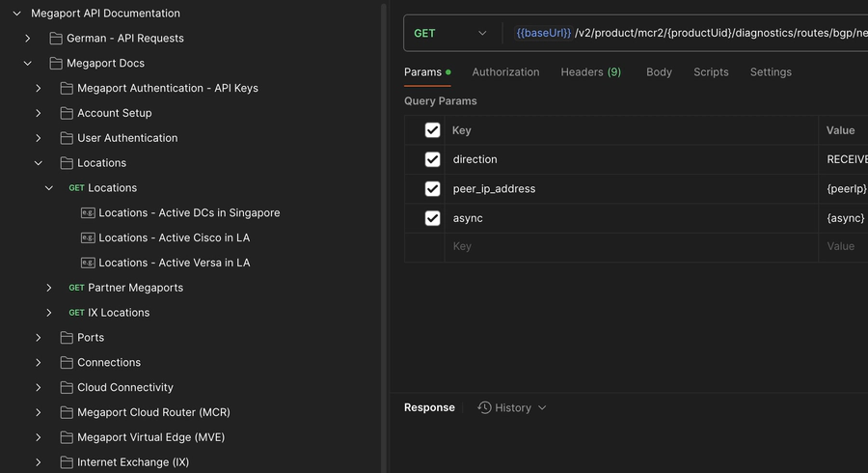The width and height of the screenshot is (868, 473).
Task: Open the GET method dropdown
Action: tap(450, 33)
